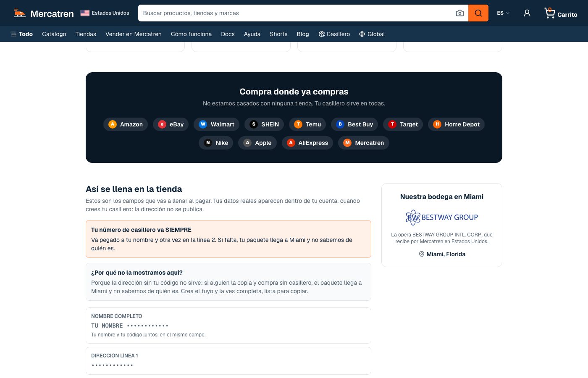Open Vender en Mercatren
This screenshot has height=378, width=588.
(134, 34)
